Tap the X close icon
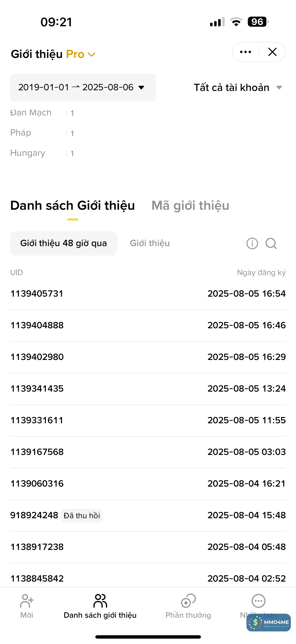This screenshot has width=296, height=644. pos(272,52)
